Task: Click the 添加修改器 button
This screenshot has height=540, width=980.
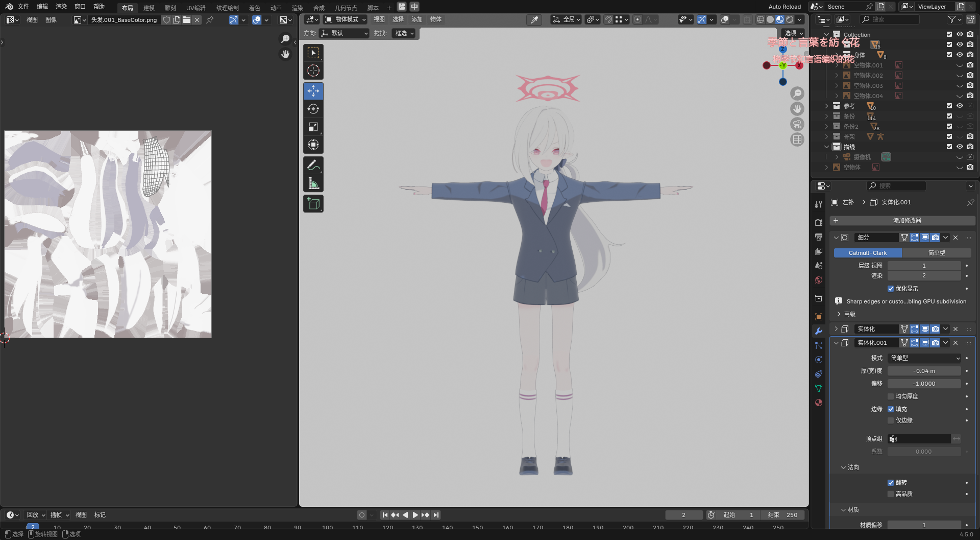Action: point(906,221)
